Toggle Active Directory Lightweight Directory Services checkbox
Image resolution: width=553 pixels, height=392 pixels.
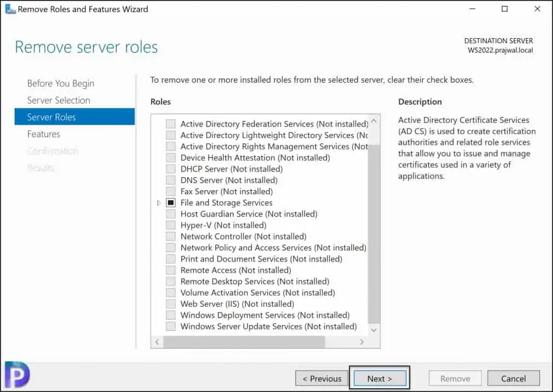171,135
